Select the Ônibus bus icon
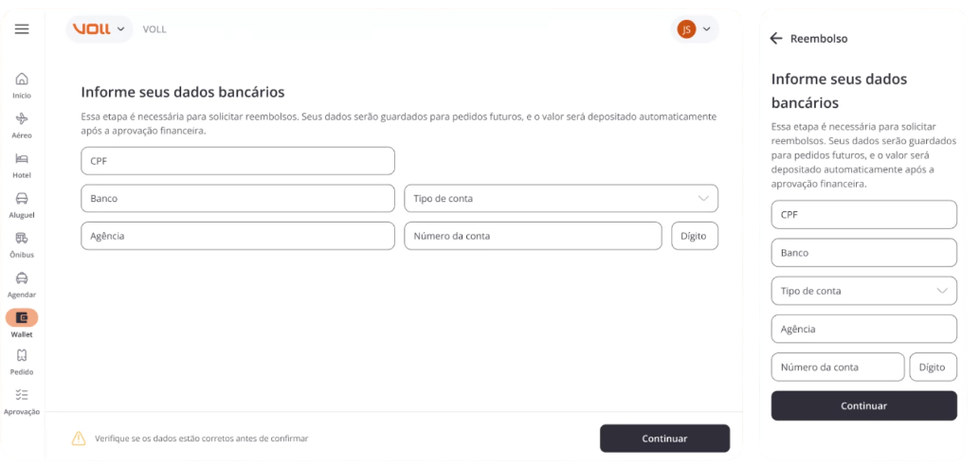980x466 pixels. 22,239
